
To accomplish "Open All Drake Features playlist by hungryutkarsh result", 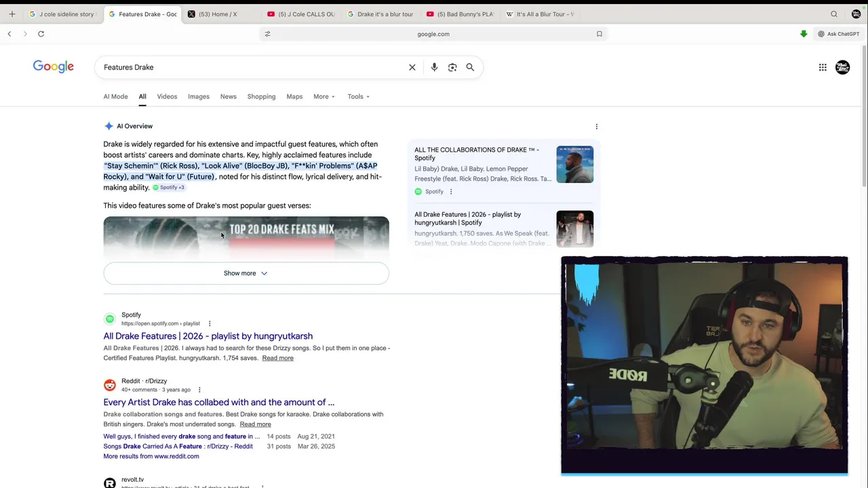I will coord(208,336).
